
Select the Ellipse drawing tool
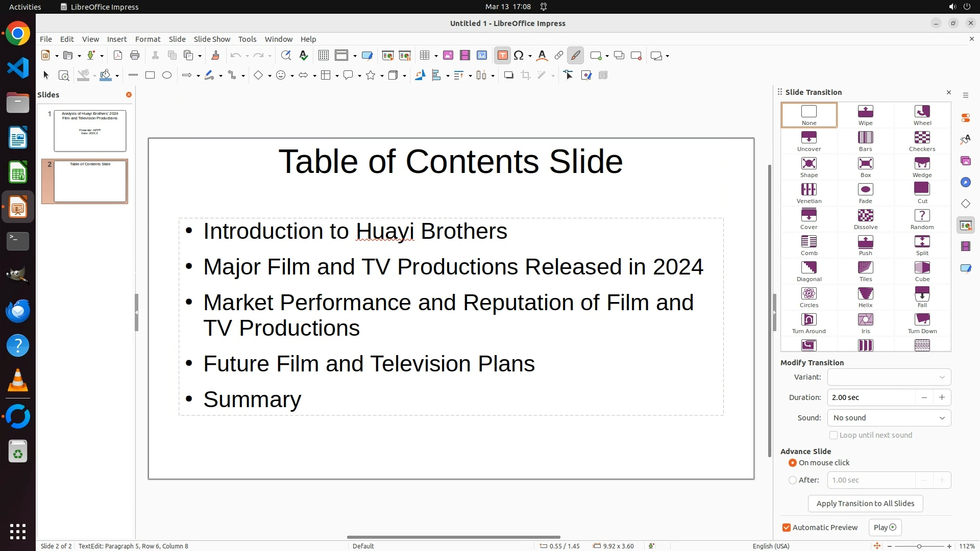(167, 76)
